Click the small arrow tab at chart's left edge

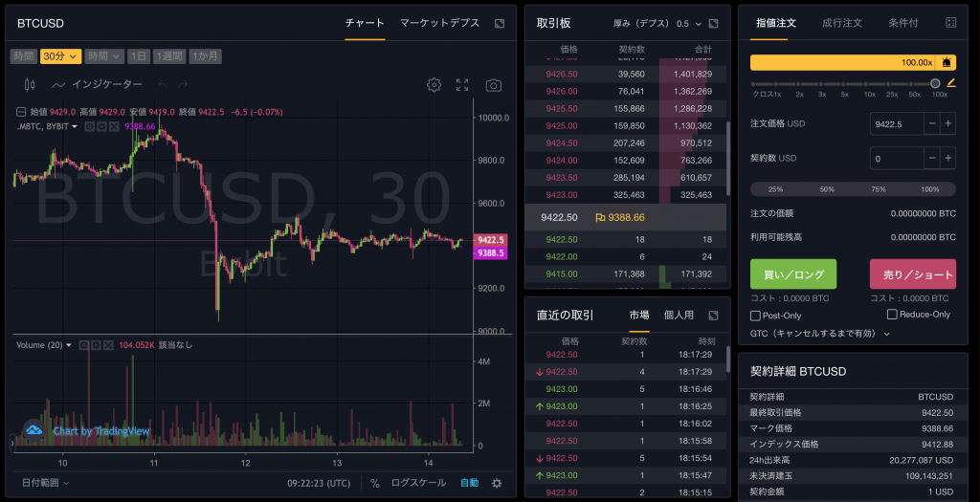pos(12,443)
